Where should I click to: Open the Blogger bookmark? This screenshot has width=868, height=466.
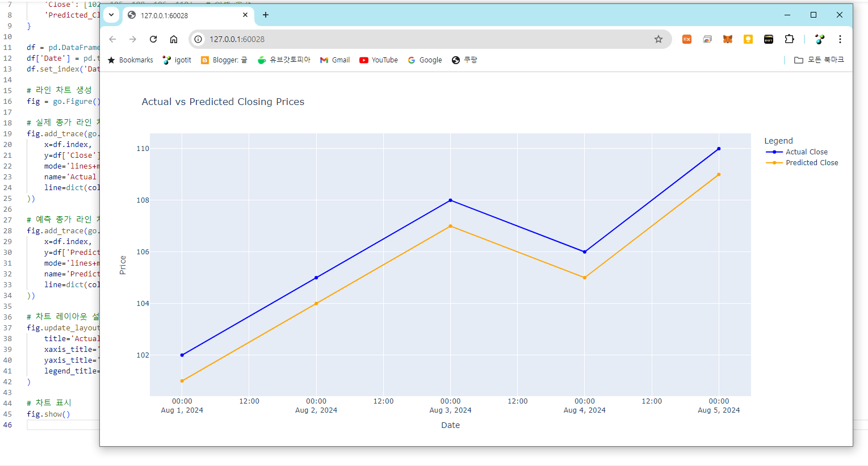224,60
